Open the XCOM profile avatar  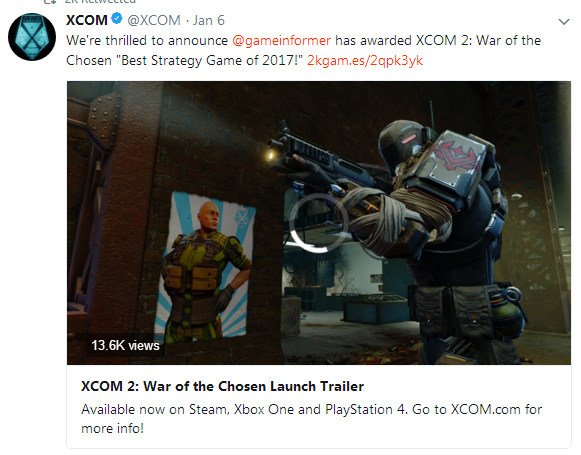point(32,37)
